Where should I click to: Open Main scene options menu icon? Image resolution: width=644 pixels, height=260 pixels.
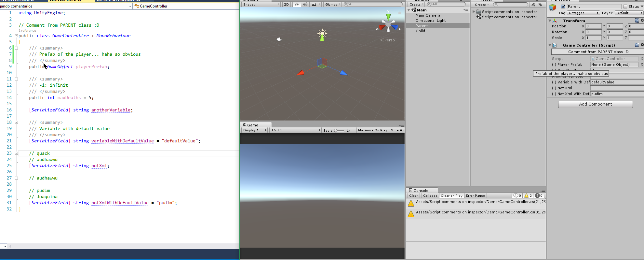click(466, 10)
